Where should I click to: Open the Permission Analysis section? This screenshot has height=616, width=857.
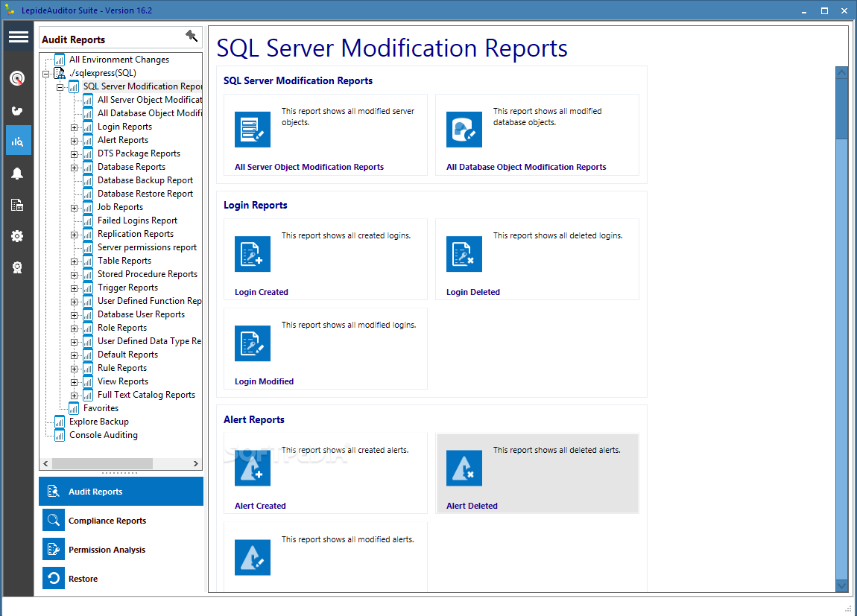pos(121,550)
